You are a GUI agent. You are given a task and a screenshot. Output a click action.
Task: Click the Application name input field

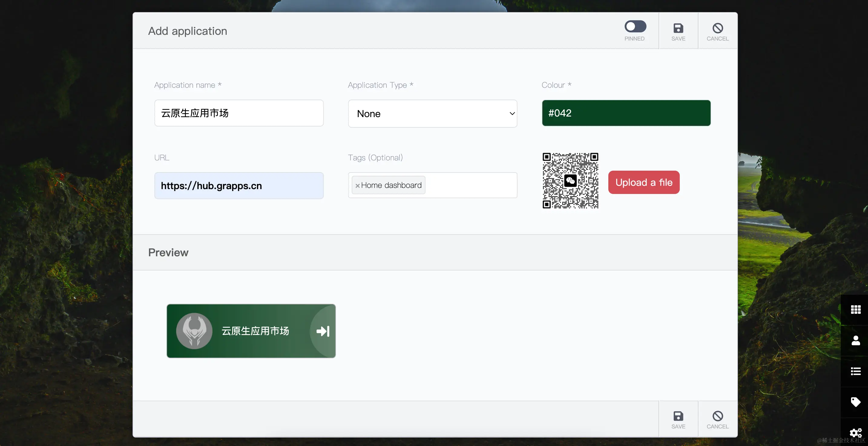[239, 113]
